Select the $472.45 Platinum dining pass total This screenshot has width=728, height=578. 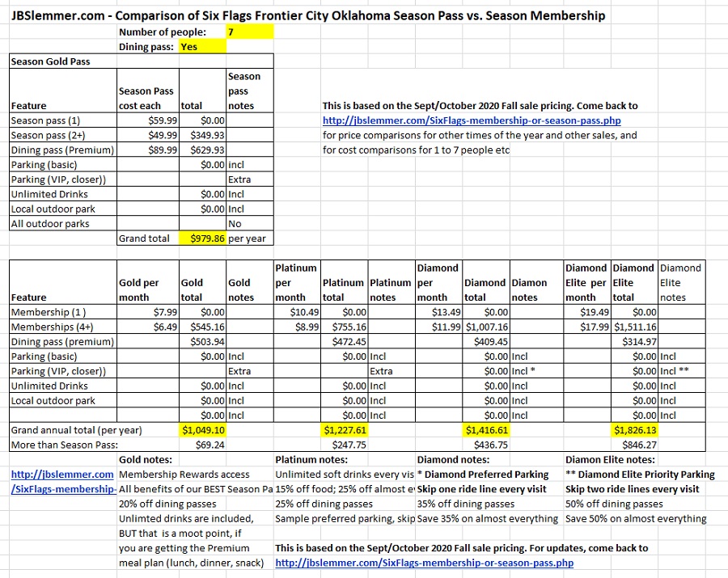tap(345, 342)
